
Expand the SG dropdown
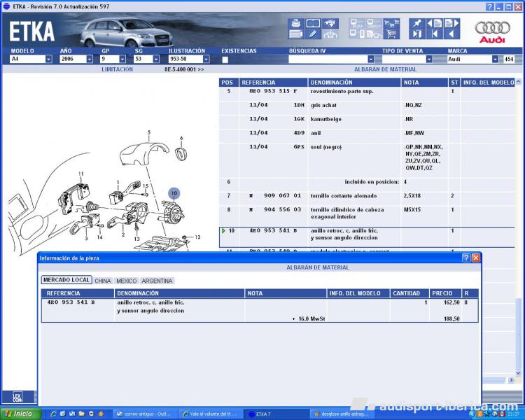coord(155,59)
